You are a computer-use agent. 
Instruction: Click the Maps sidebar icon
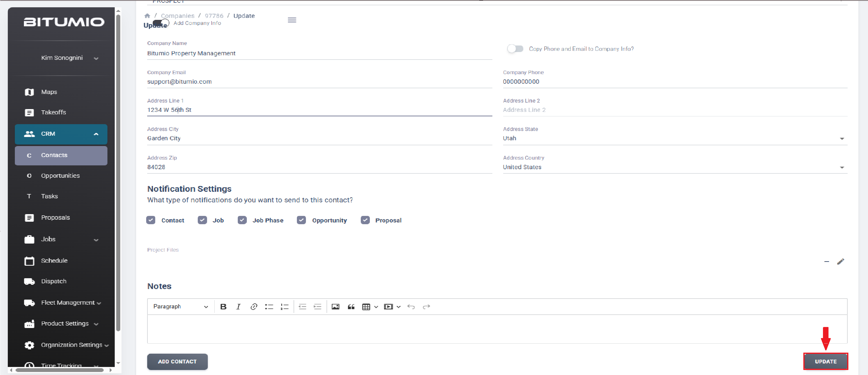pos(29,92)
